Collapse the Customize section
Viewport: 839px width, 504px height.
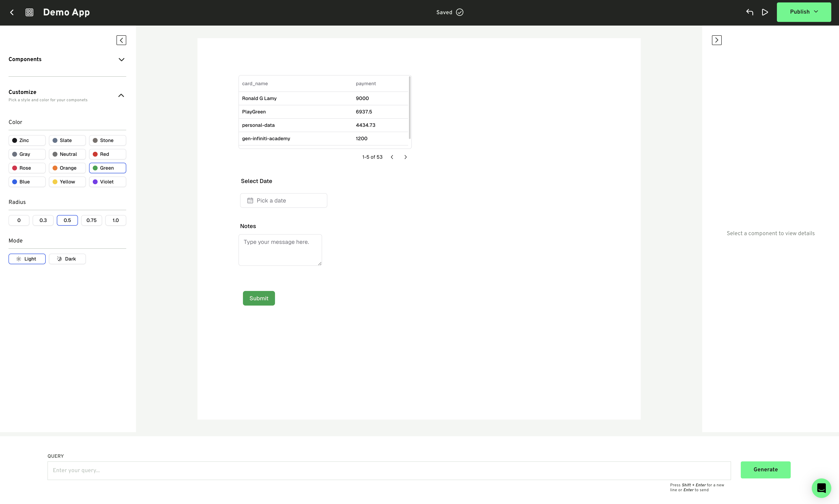point(121,95)
